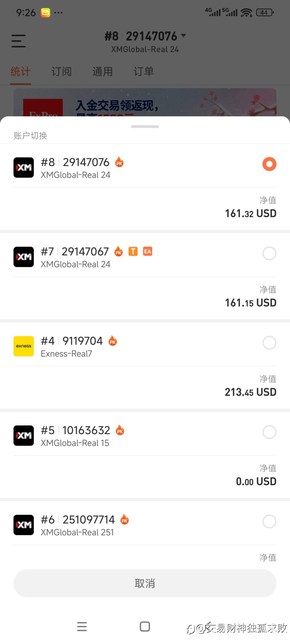The image size is (290, 644).
Task: Select radio button for account #6 251097714
Action: (x=269, y=521)
